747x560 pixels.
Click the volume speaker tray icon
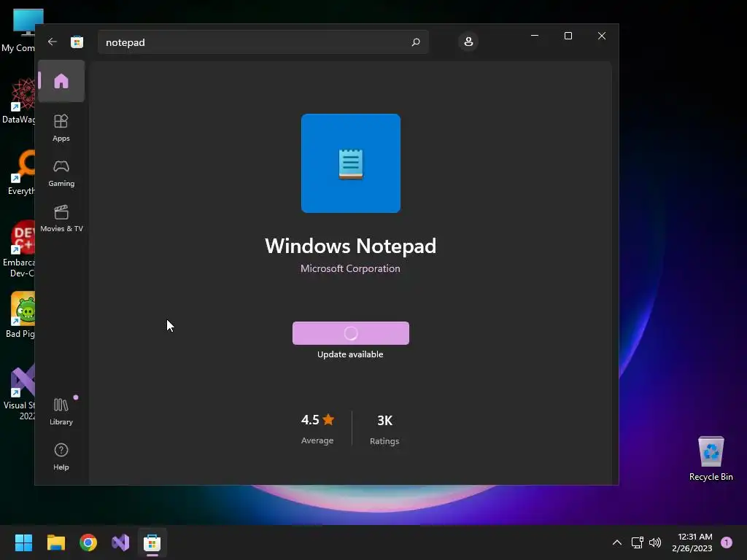[656, 542]
